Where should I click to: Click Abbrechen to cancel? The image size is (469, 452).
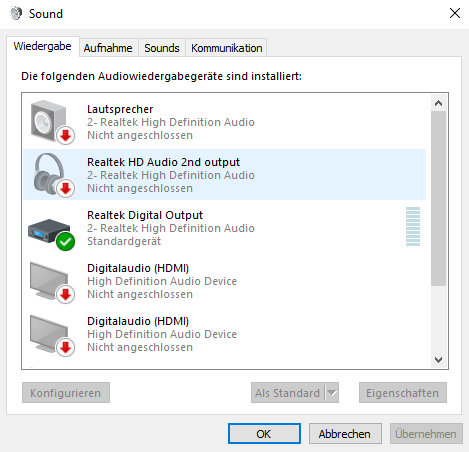click(x=345, y=434)
